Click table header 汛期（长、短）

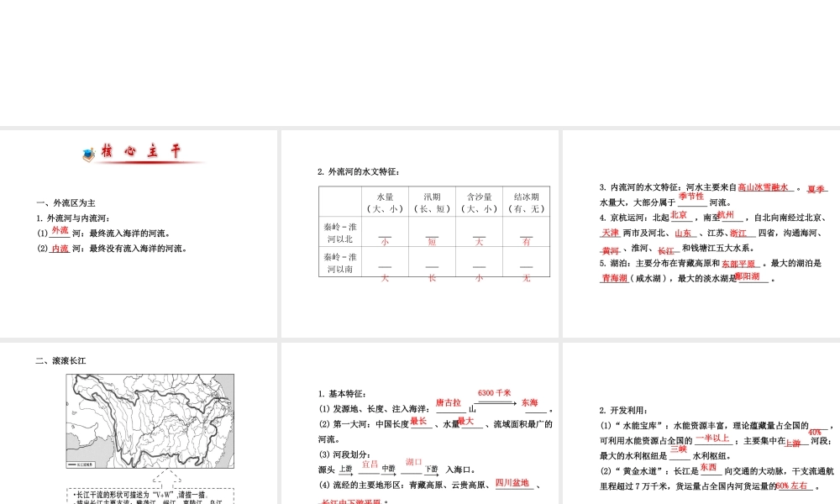coord(432,202)
